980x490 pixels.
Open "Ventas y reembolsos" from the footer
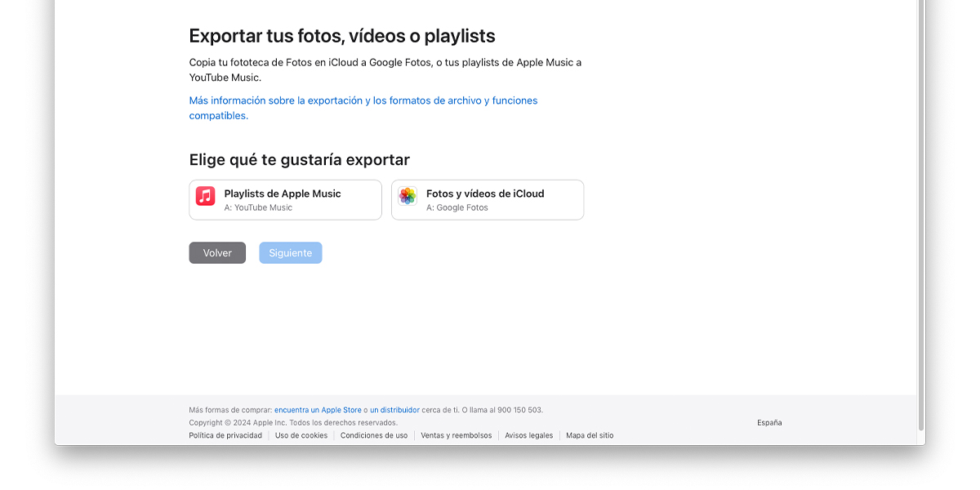click(456, 435)
